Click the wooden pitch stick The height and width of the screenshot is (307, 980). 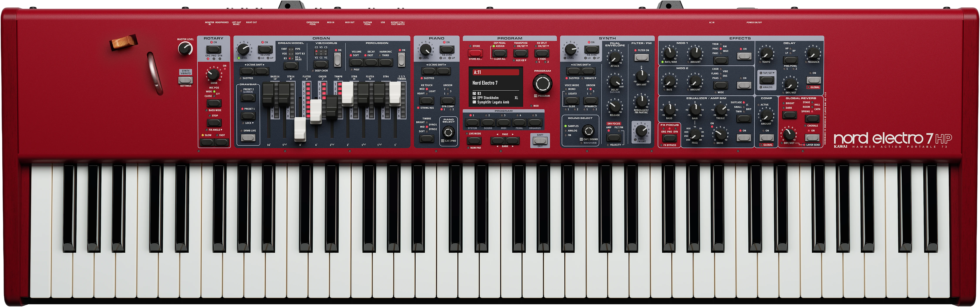click(x=123, y=42)
